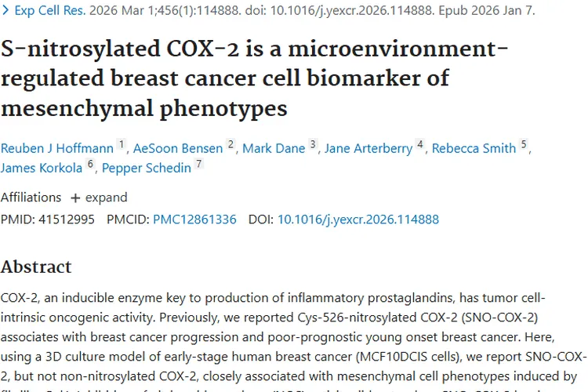The height and width of the screenshot is (392, 588).
Task: Click affiliation superscript 1 after Hoffmann
Action: (x=122, y=145)
